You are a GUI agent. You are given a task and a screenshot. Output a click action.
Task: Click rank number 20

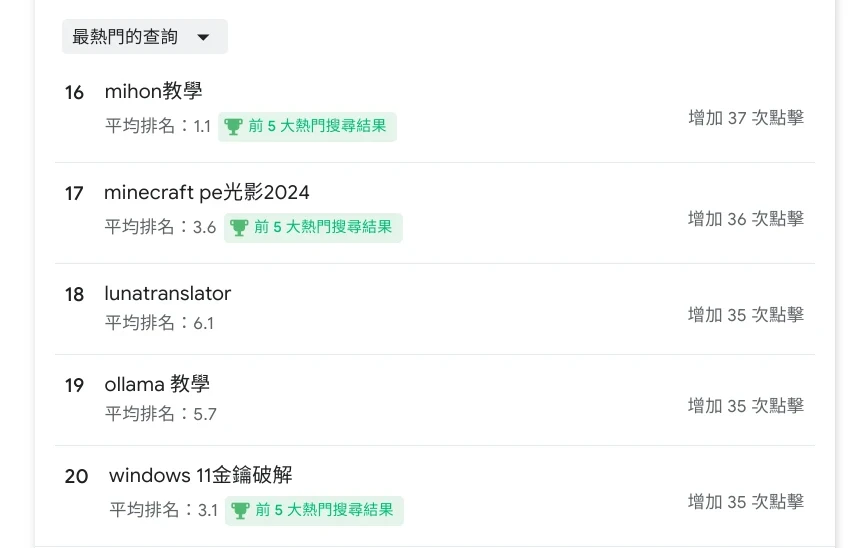(76, 477)
